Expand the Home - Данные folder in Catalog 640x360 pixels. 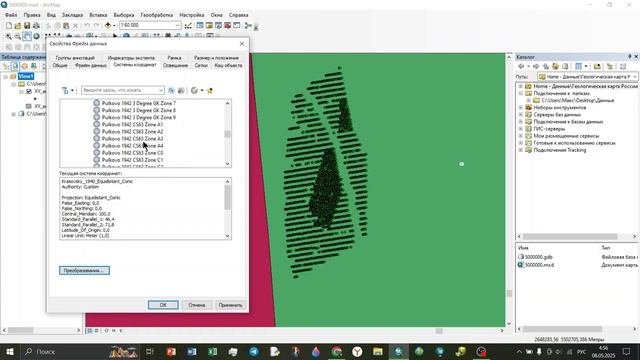pos(520,87)
